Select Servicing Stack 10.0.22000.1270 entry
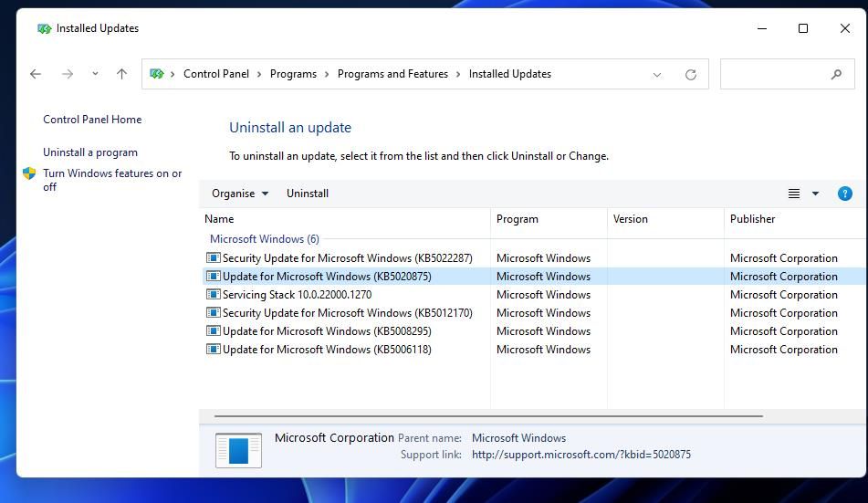The height and width of the screenshot is (503, 868). 298,294
